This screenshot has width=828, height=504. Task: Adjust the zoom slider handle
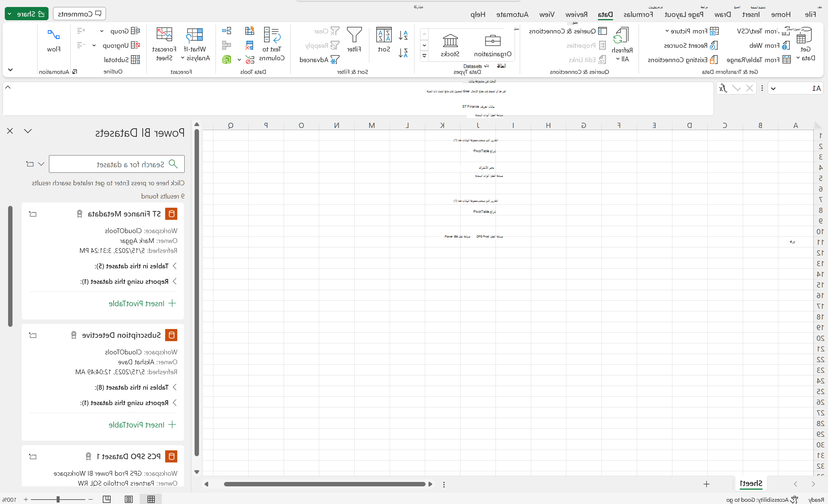pos(58,499)
